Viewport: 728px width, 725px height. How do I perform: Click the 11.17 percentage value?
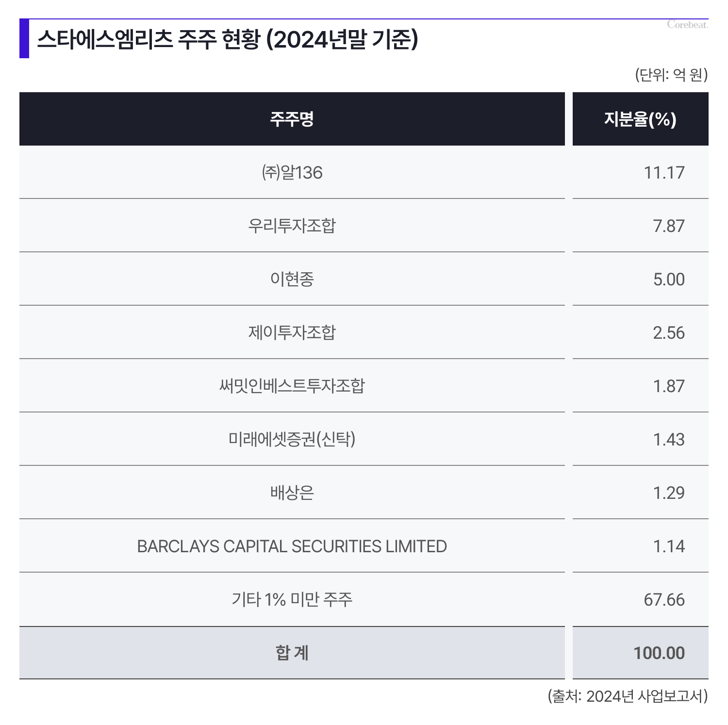tap(664, 173)
